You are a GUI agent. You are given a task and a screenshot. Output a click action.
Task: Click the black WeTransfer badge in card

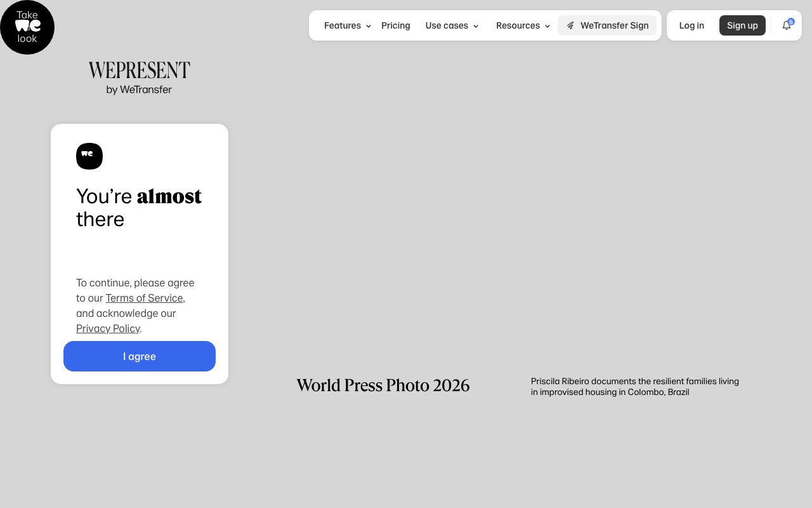tap(89, 156)
